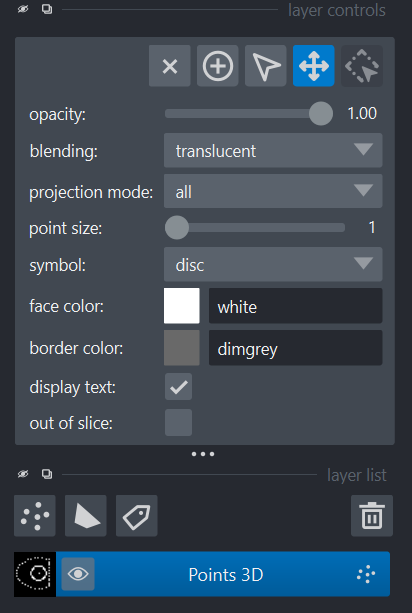The width and height of the screenshot is (412, 613).
Task: Click the opacity value 1.00
Action: point(362,113)
